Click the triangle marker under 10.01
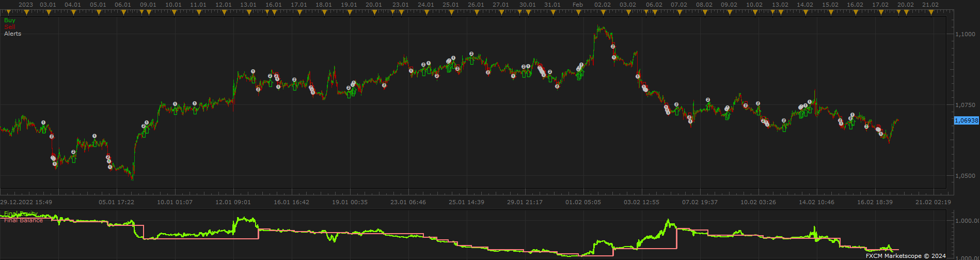The height and width of the screenshot is (260, 980). point(174,13)
